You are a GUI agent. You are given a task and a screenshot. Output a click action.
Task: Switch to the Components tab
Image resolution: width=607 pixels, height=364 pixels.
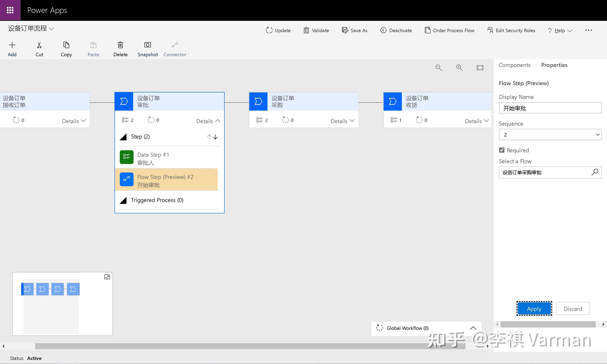point(515,65)
